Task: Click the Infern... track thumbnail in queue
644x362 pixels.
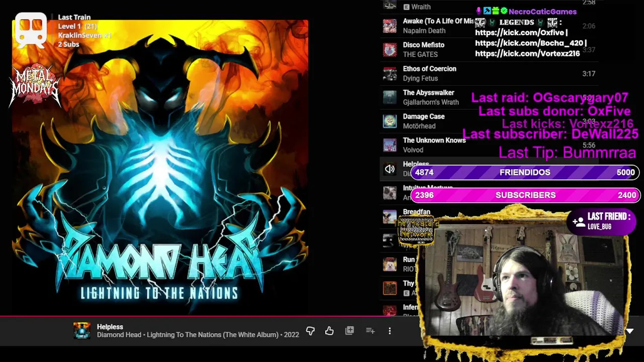Action: (390, 312)
